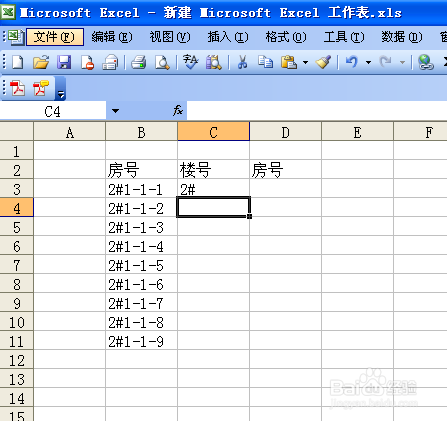Send the workbook by email using the envelope icon
Screen dimensions: 447x421
pos(110,62)
